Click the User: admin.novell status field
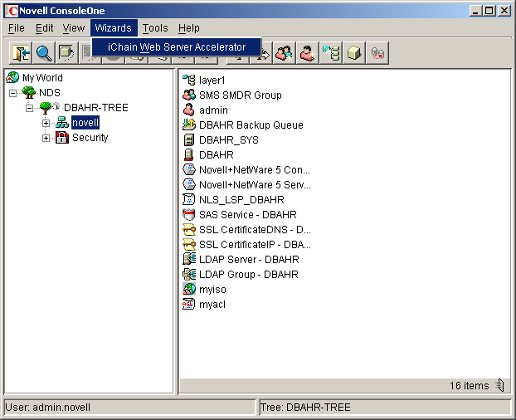 coord(129,408)
